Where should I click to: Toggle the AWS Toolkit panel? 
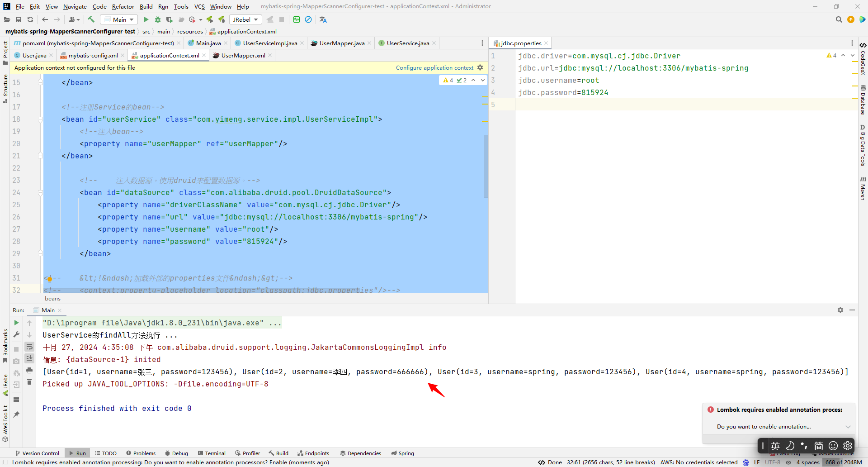pyautogui.click(x=5, y=424)
